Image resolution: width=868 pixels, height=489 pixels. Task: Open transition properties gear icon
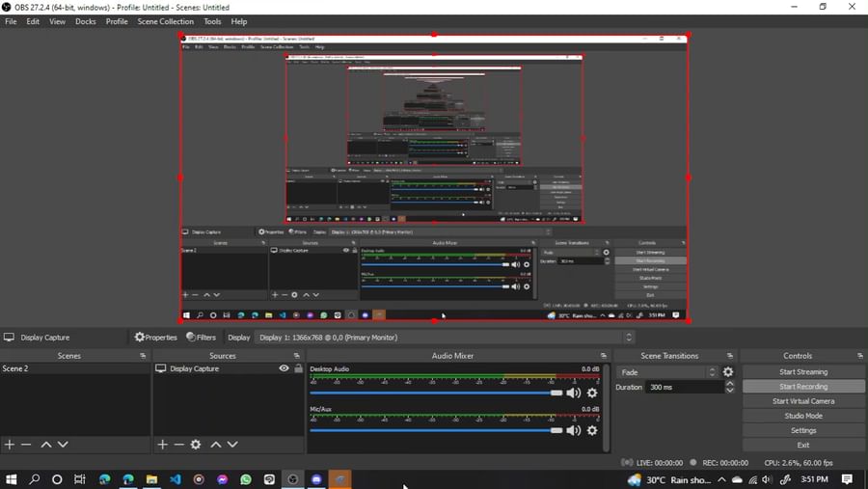(x=728, y=372)
